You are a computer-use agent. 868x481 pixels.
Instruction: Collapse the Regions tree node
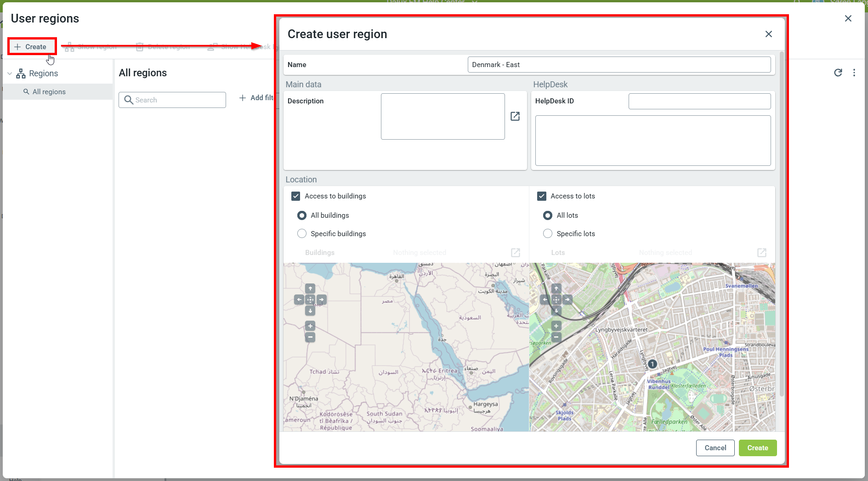[x=10, y=74]
